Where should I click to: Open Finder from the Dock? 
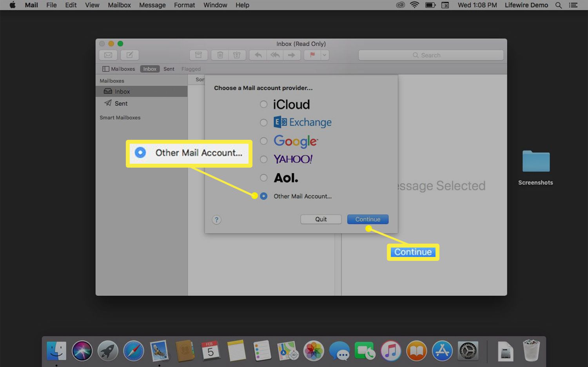pos(56,351)
